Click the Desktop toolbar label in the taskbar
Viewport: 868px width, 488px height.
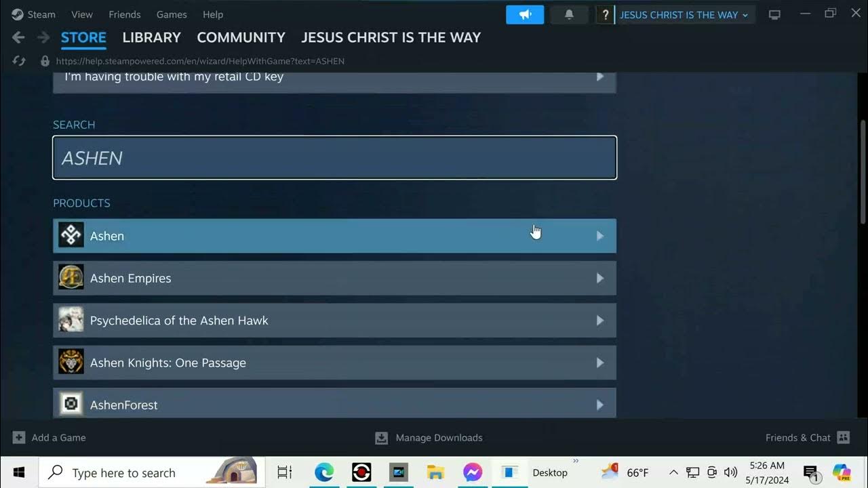(550, 473)
